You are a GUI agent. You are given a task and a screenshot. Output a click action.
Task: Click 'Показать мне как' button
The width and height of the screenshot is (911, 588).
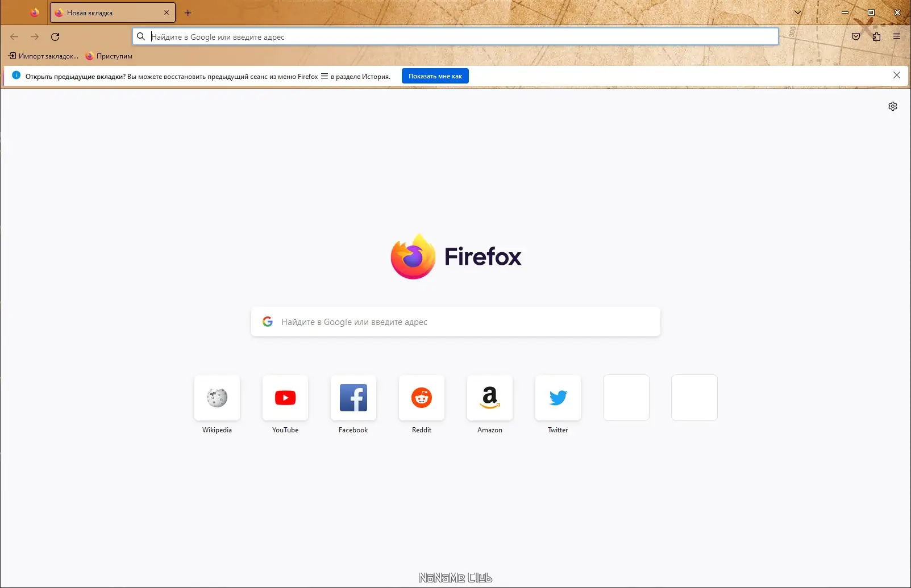(x=435, y=76)
